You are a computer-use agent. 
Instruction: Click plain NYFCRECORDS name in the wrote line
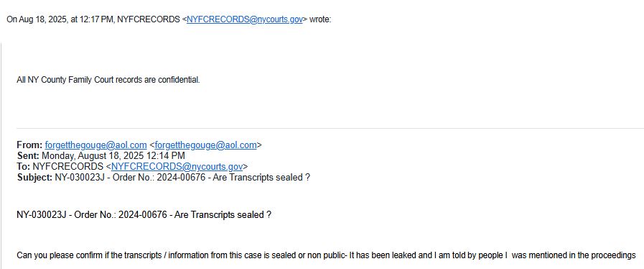(x=149, y=19)
